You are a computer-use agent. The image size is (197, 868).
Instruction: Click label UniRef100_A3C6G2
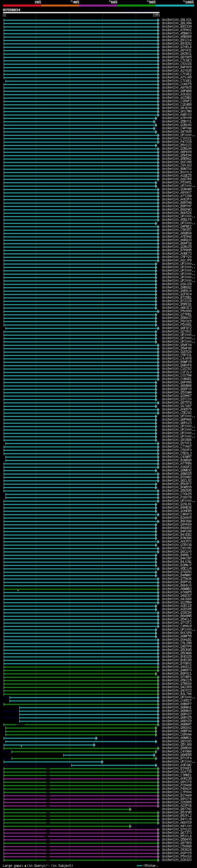click(x=177, y=94)
